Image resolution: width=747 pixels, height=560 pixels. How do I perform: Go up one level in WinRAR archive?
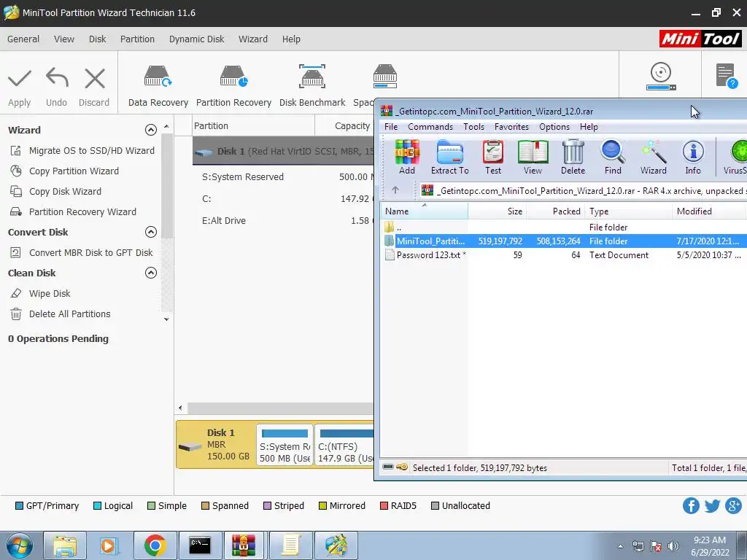click(x=395, y=190)
